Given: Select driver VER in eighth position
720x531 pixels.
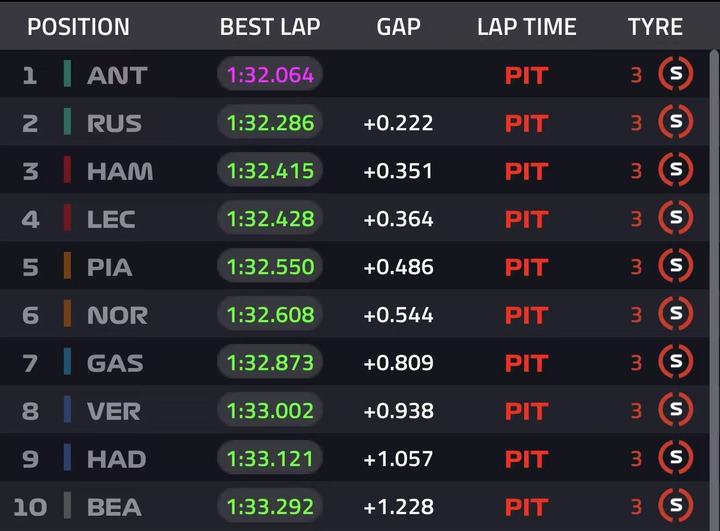Looking at the screenshot, I should (113, 411).
